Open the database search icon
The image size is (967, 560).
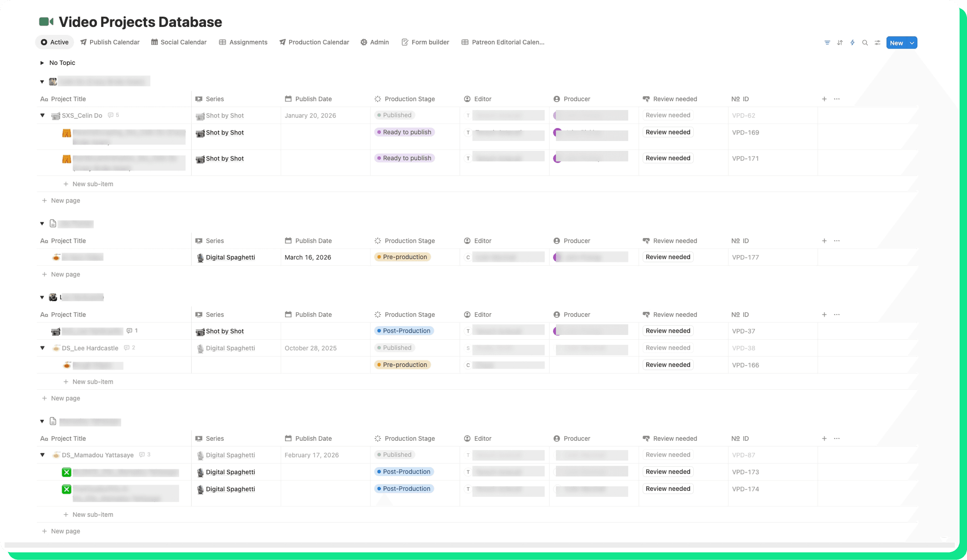point(865,43)
